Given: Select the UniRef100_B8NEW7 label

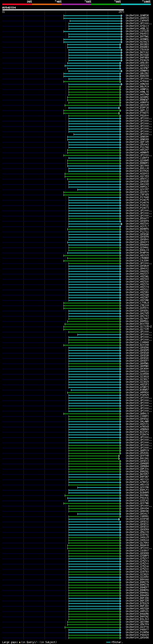Looking at the screenshot, I should pos(137,100).
